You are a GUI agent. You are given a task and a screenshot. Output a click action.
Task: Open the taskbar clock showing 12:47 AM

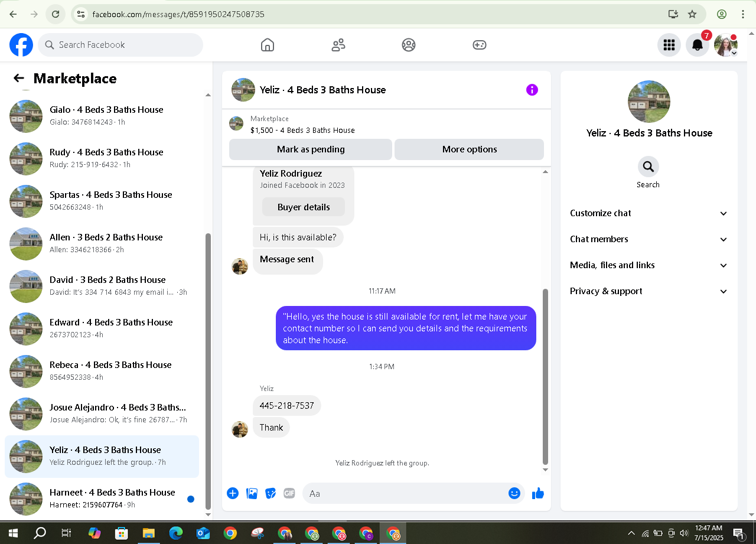[x=708, y=533]
